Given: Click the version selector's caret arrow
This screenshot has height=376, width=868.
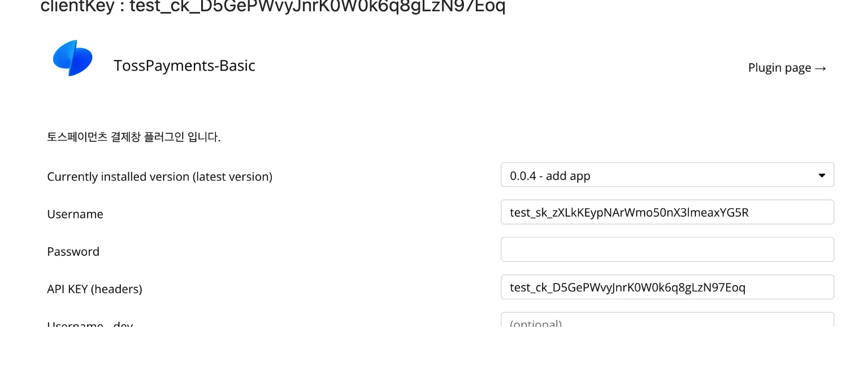Looking at the screenshot, I should pos(822,176).
